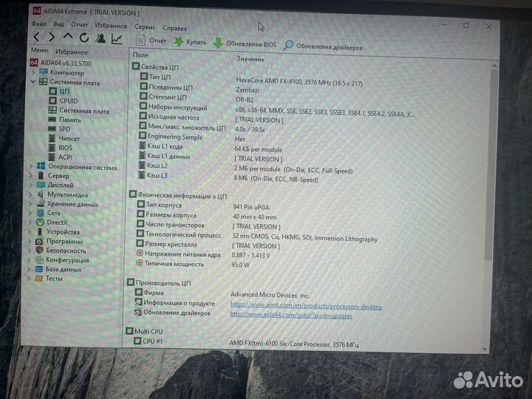532x399 pixels.
Task: Go up one level with Up arrow
Action: pos(68,37)
